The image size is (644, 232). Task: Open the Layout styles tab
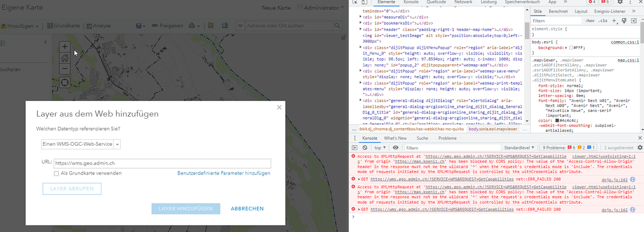(581, 11)
